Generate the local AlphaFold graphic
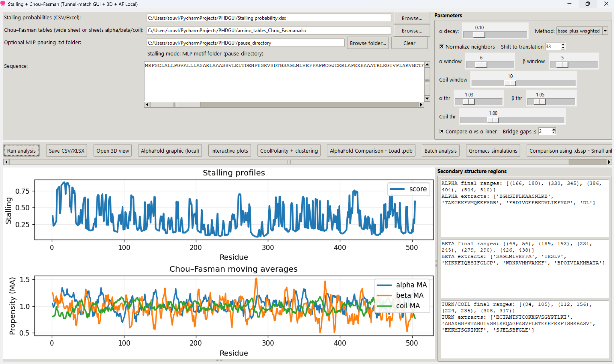The height and width of the screenshot is (364, 614). tap(170, 151)
